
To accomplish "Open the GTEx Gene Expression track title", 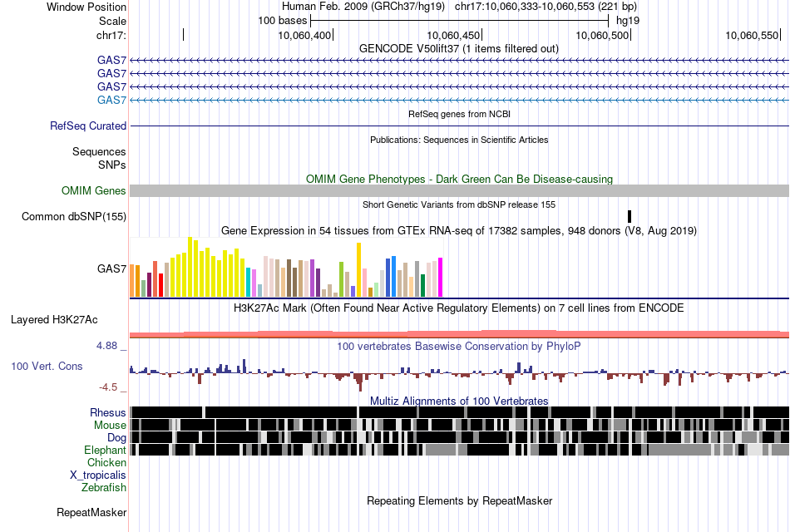I will tap(459, 231).
